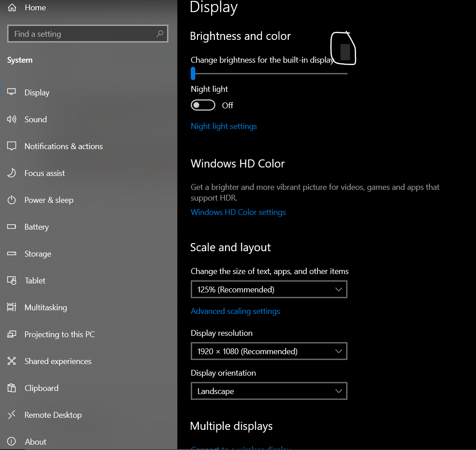Click the System section label

(20, 60)
